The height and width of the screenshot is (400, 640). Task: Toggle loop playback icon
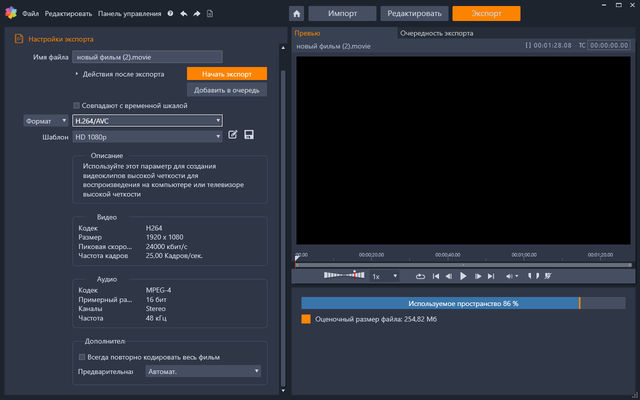click(x=420, y=276)
